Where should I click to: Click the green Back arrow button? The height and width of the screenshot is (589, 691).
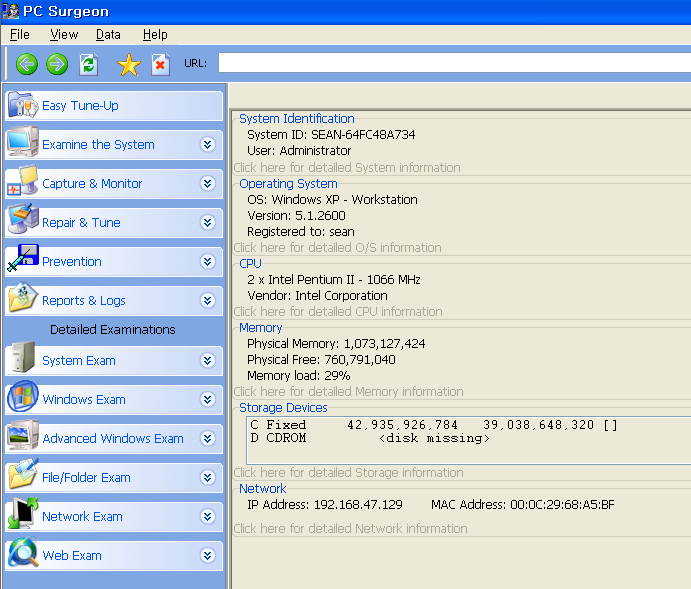[27, 64]
